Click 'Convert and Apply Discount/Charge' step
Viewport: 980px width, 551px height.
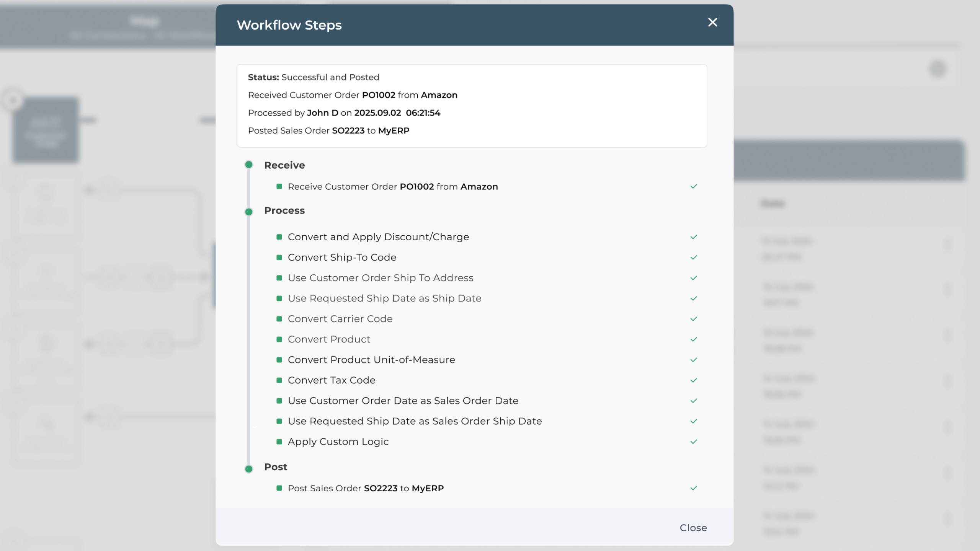(x=378, y=237)
